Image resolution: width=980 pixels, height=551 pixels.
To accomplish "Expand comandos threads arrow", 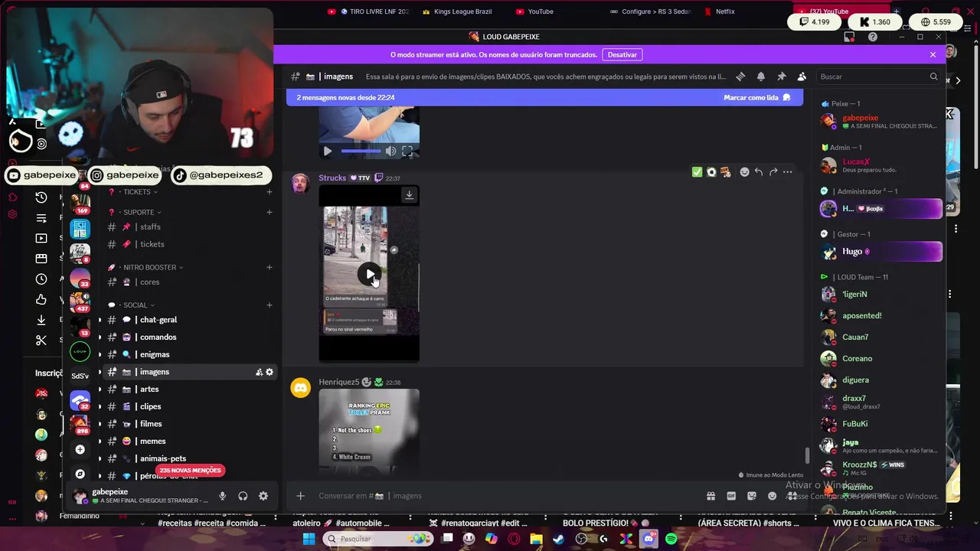I will point(99,337).
